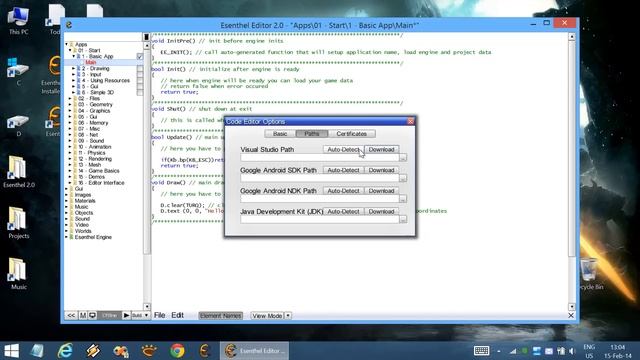Switch to the Basic tab
Viewport: 640px width, 360px height.
coord(280,134)
